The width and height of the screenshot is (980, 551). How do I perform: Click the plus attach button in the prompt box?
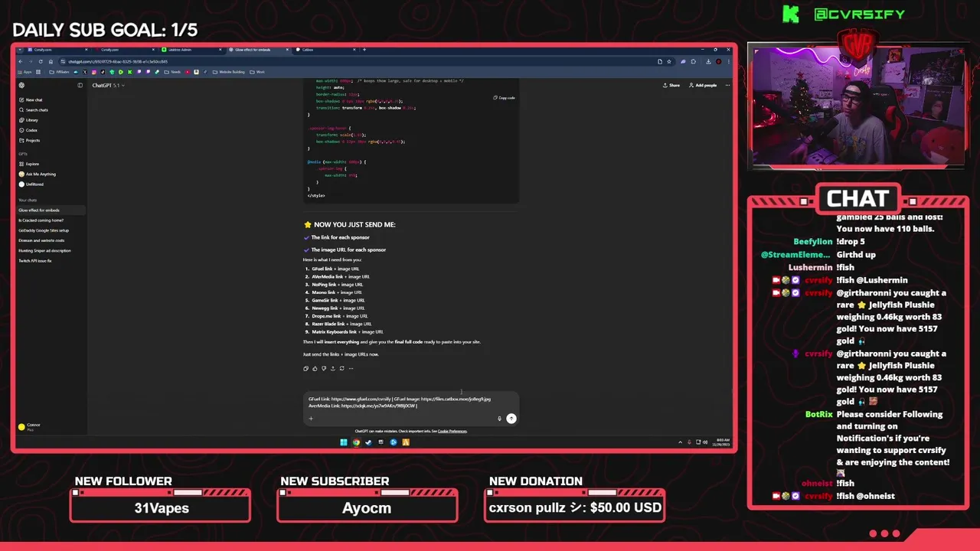click(311, 419)
